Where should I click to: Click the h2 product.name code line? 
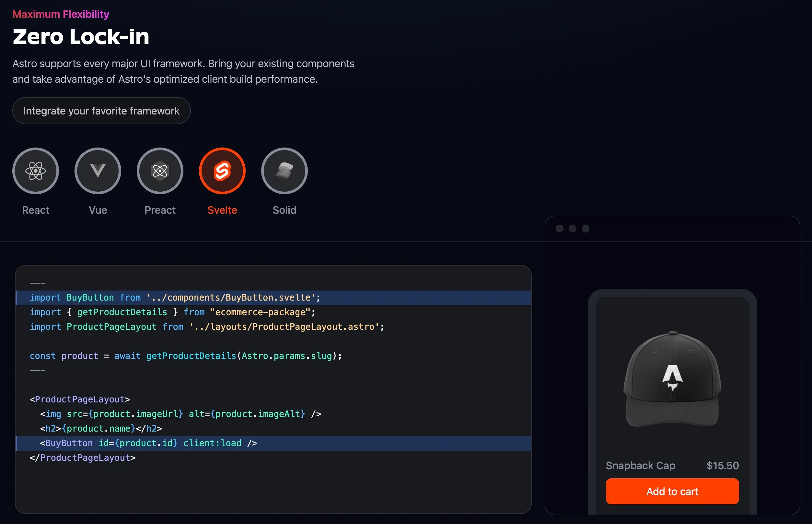[101, 429]
